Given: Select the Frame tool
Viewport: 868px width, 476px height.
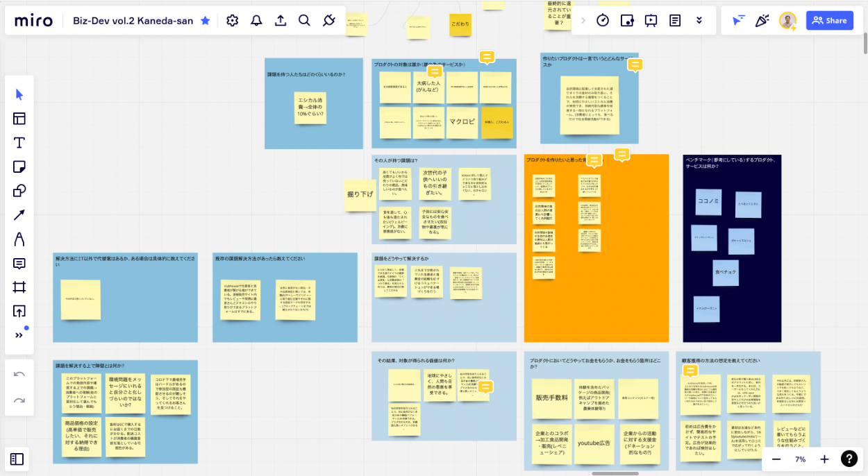Looking at the screenshot, I should pos(19,287).
